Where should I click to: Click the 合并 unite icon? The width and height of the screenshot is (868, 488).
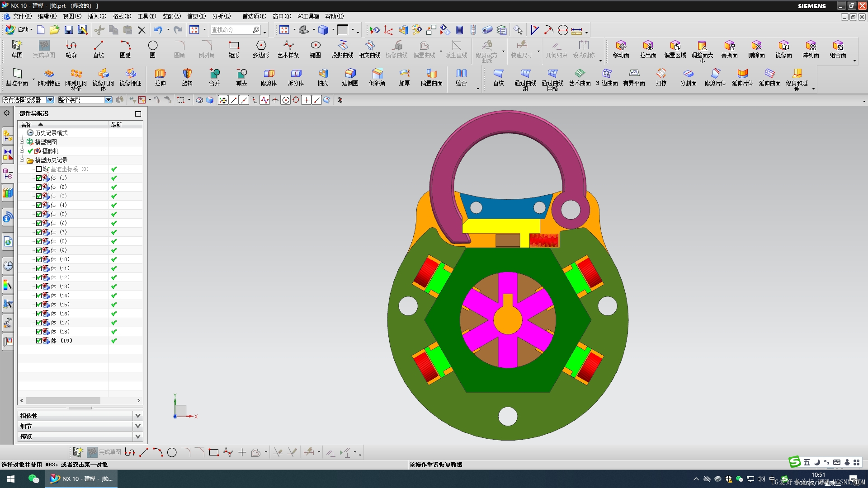(214, 77)
